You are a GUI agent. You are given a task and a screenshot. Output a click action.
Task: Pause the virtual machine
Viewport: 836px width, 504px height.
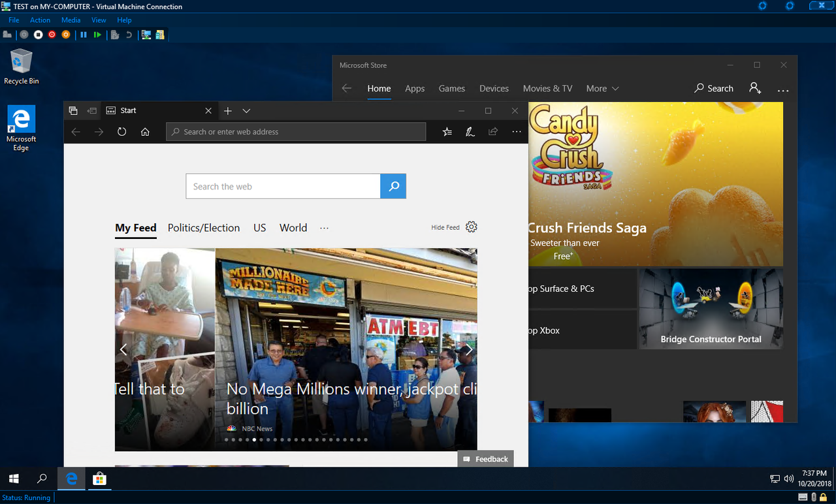tap(84, 35)
